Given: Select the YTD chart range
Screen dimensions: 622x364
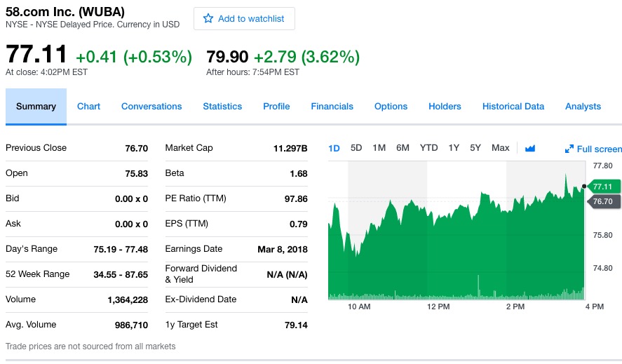Looking at the screenshot, I should 429,148.
